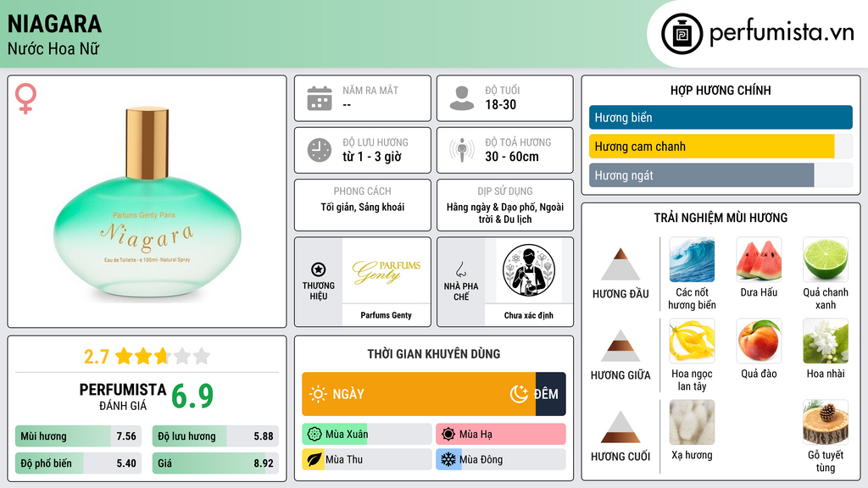Click the green lime note image
This screenshot has width=868, height=488.
826,259
